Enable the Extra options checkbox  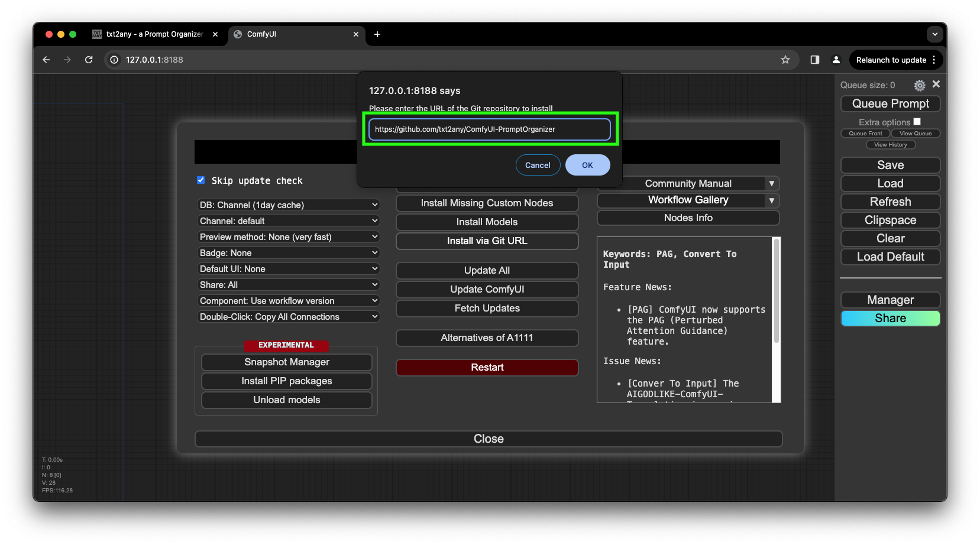click(x=917, y=122)
